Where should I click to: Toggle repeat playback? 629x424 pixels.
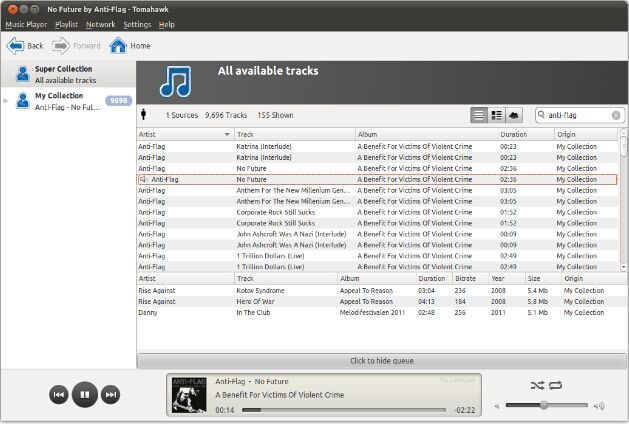[x=555, y=385]
